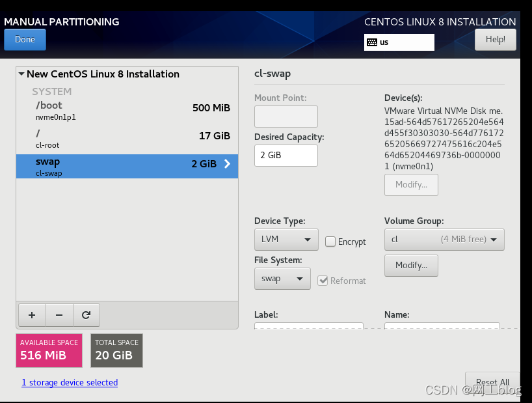This screenshot has height=403, width=532.
Task: Click the SYSTEM section label
Action: pyautogui.click(x=52, y=91)
